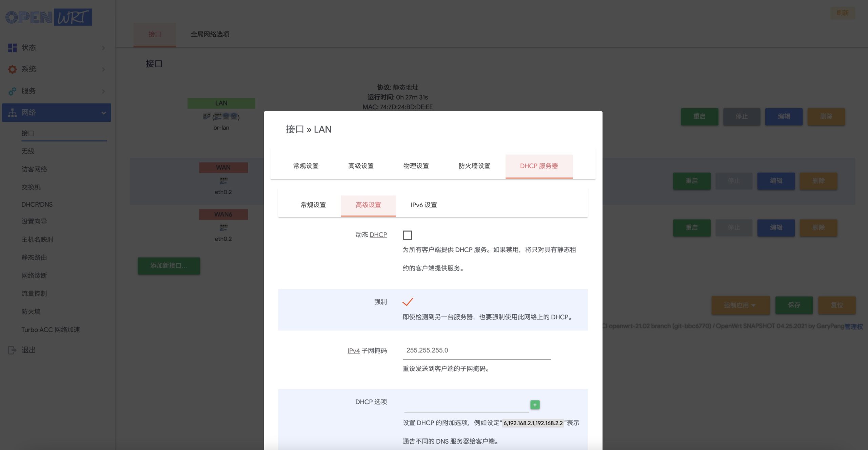
Task: Open the IPv6 设置 sub-tab
Action: click(423, 205)
